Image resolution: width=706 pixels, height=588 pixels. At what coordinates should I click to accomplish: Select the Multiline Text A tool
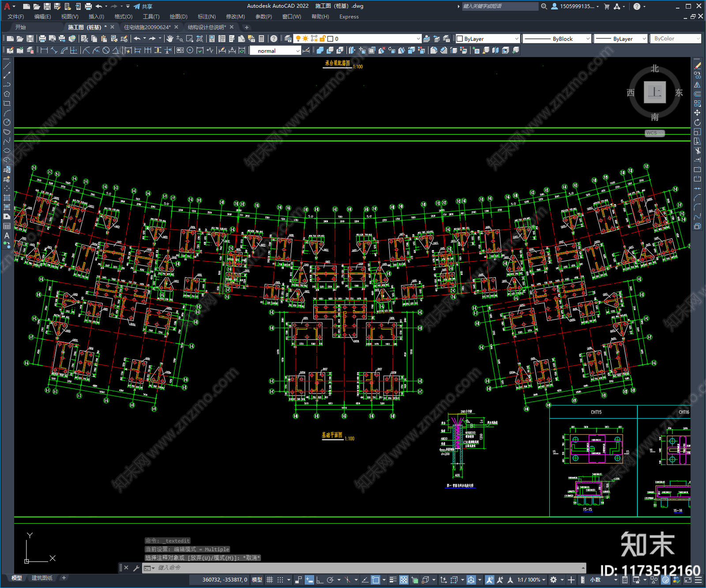pyautogui.click(x=7, y=236)
